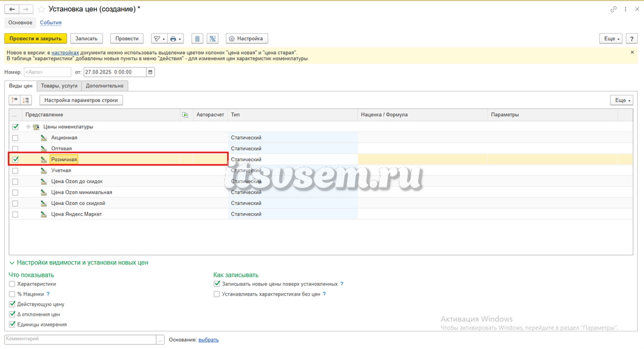
Task: Click Провести и закрыть button
Action: click(x=36, y=38)
